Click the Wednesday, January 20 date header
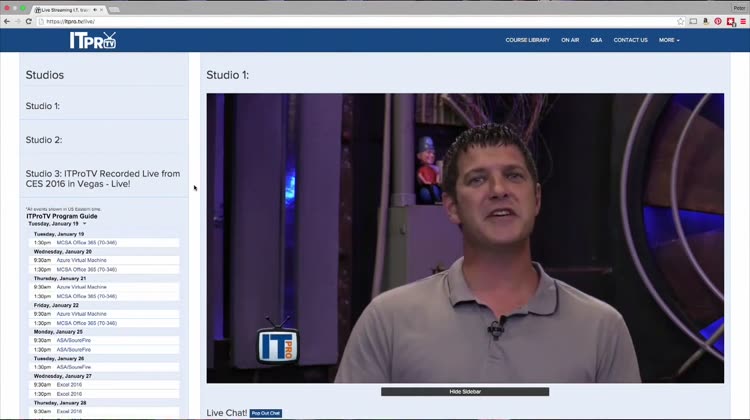The height and width of the screenshot is (420, 750). (x=62, y=252)
